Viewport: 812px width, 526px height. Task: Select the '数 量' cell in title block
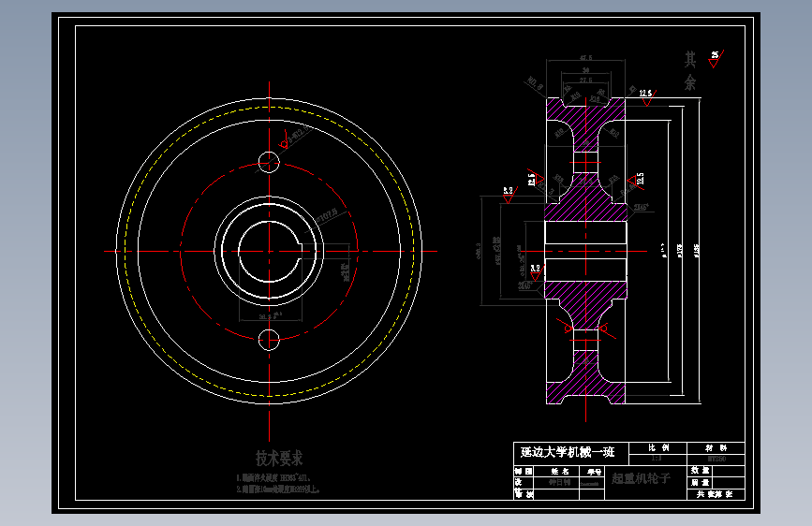pos(701,470)
